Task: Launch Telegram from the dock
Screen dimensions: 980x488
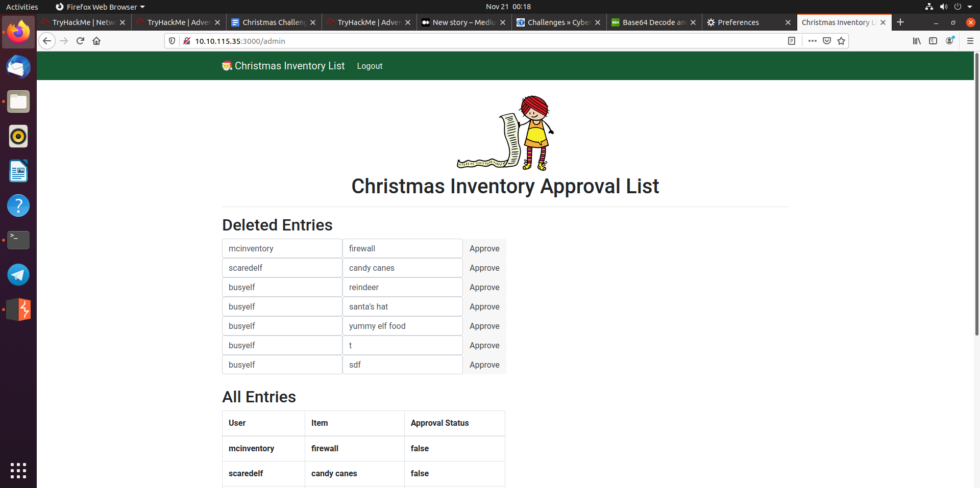Action: [x=18, y=275]
